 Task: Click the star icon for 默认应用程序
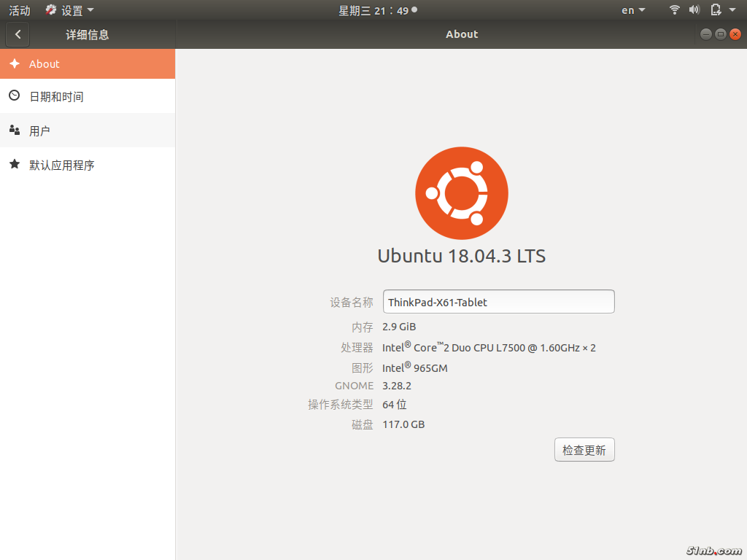tap(14, 165)
